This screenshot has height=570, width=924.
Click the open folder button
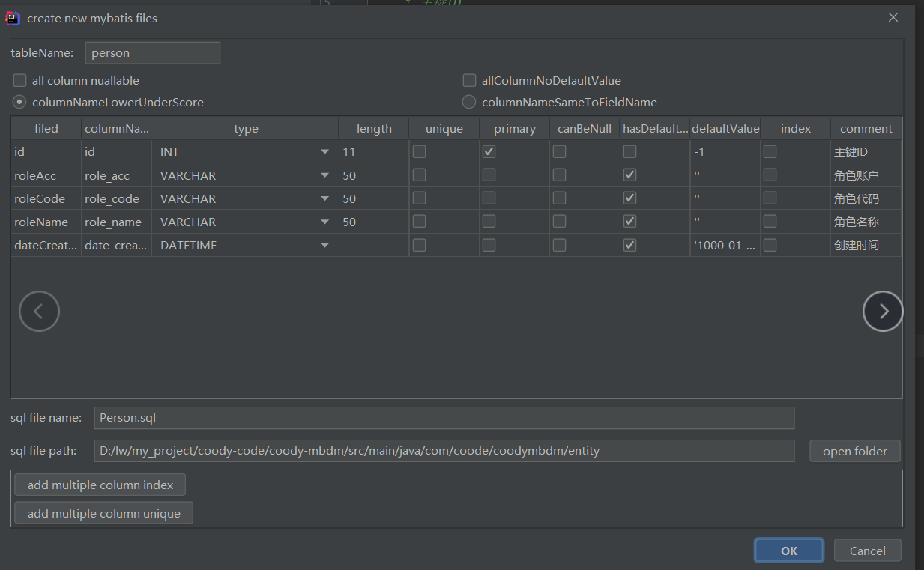tap(854, 450)
